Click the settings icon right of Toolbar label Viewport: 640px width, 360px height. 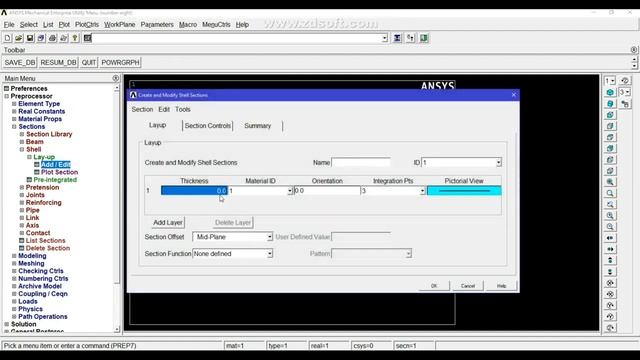point(633,50)
